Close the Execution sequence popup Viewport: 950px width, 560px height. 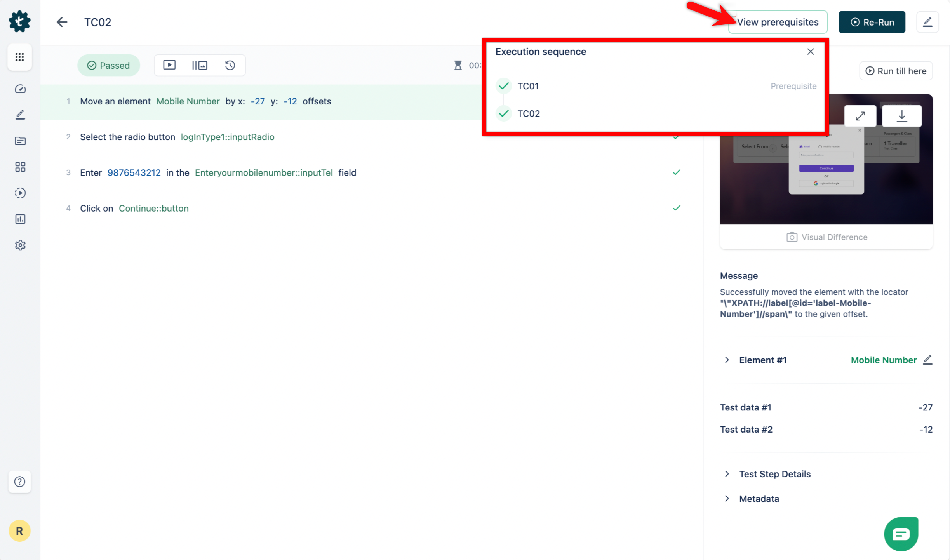tap(810, 52)
